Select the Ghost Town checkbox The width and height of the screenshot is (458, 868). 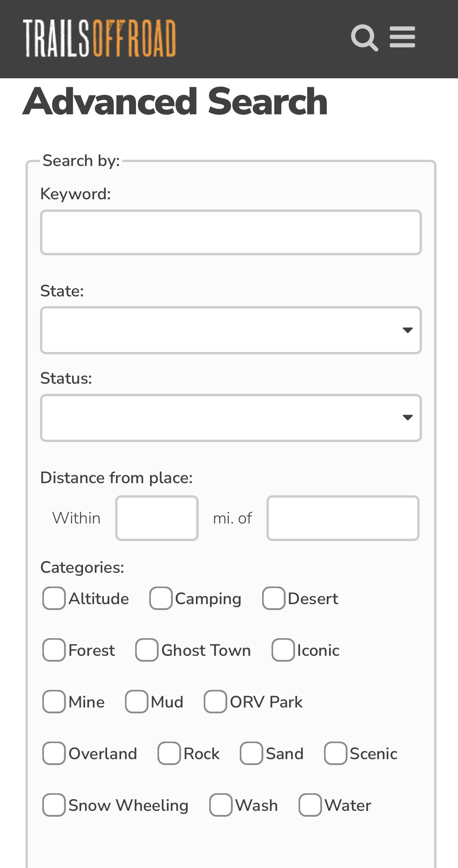(x=147, y=650)
